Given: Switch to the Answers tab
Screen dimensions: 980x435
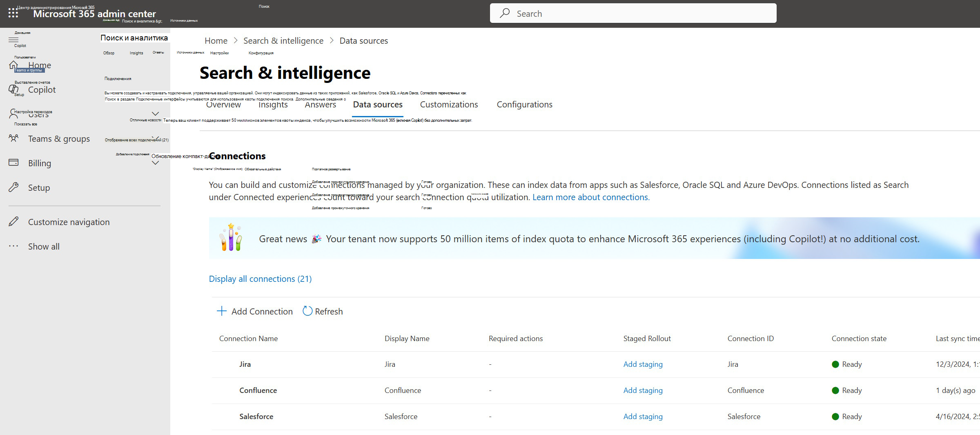Looking at the screenshot, I should point(321,105).
